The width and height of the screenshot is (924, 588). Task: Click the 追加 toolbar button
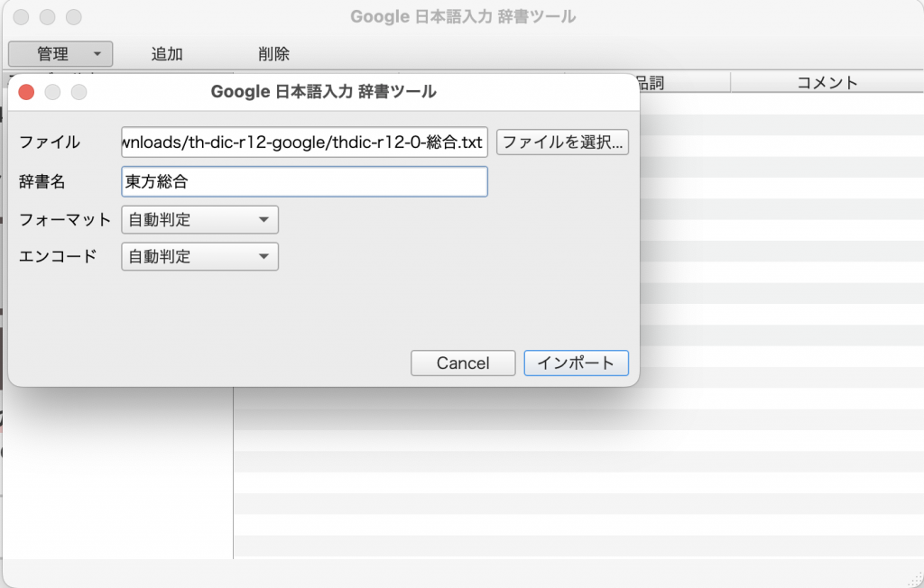tap(167, 54)
